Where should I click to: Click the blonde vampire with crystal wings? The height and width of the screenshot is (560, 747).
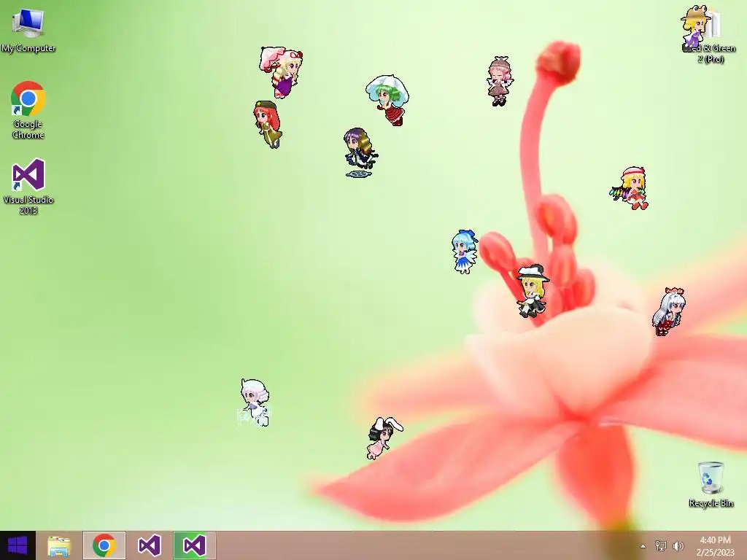click(631, 189)
